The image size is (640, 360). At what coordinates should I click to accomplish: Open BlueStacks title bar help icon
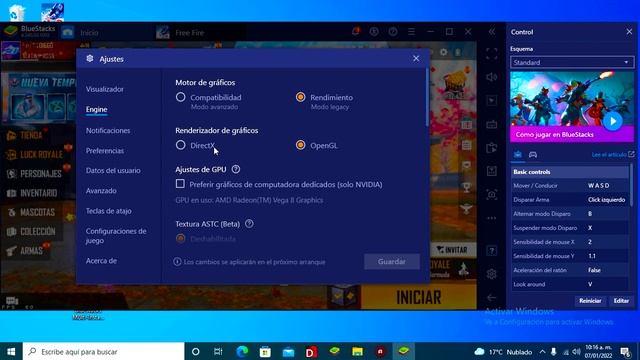393,31
